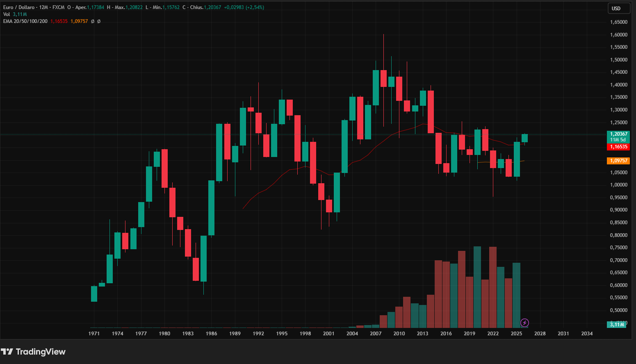Click the 1992 label on the time axis
Viewport: 636px width, 364px height.
pos(258,334)
